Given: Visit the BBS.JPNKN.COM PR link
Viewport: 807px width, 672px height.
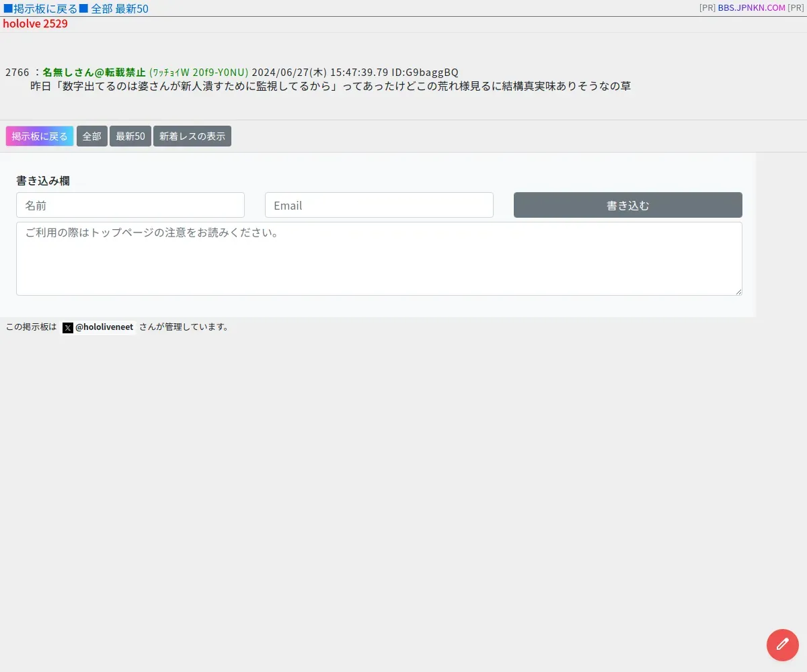Looking at the screenshot, I should 751,8.
